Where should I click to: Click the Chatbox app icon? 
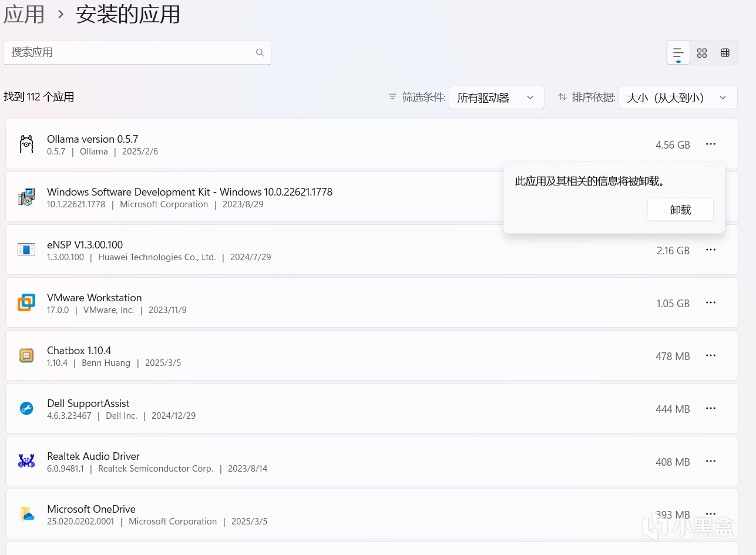(26, 355)
